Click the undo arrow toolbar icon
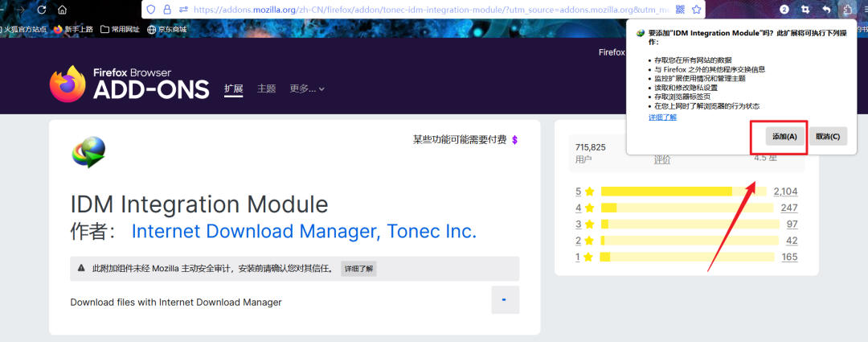This screenshot has width=868, height=342. coord(826,10)
